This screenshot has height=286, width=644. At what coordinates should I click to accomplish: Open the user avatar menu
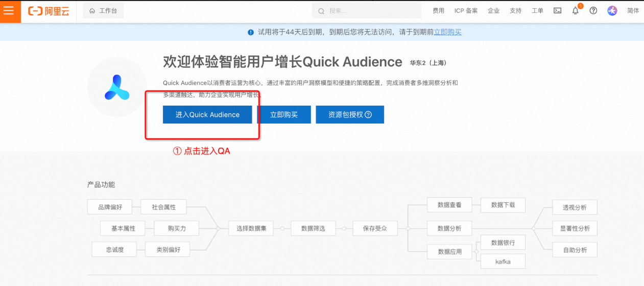612,11
